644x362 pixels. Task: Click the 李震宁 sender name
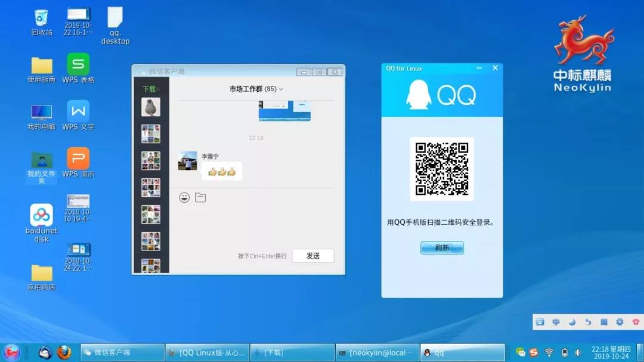pyautogui.click(x=210, y=157)
